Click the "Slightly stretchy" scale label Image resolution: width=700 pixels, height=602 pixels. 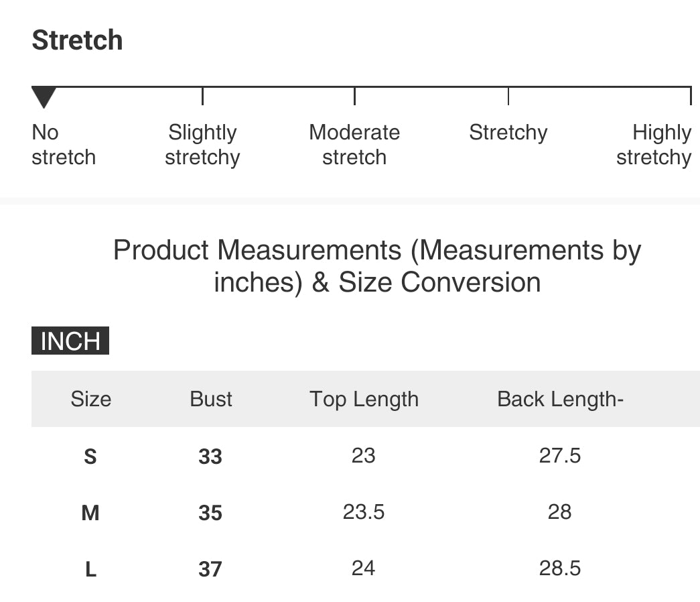click(202, 145)
